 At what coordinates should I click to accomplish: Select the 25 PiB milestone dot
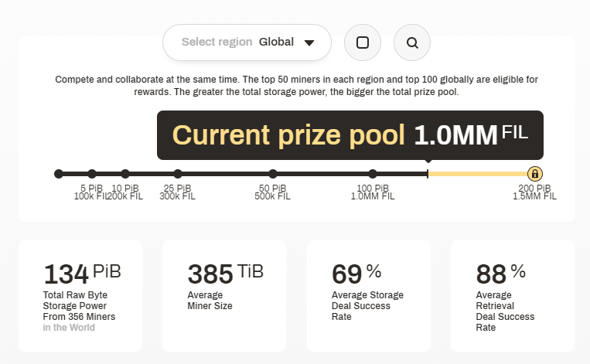pyautogui.click(x=178, y=174)
